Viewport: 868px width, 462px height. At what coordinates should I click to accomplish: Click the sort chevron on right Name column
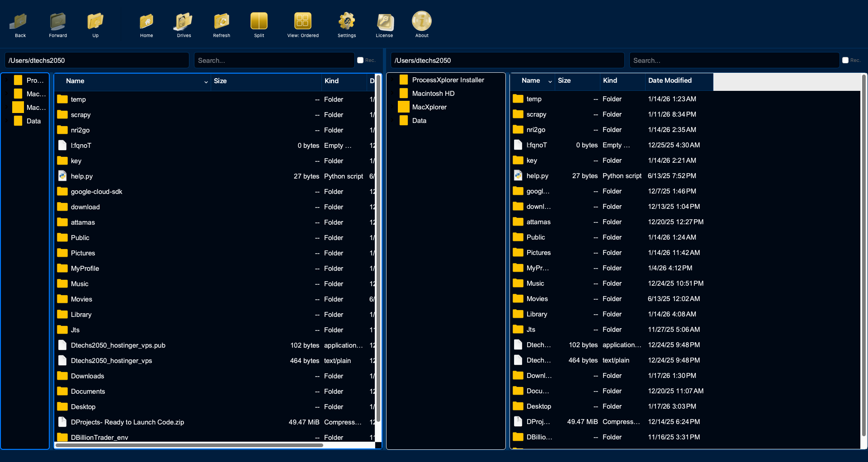[550, 82]
